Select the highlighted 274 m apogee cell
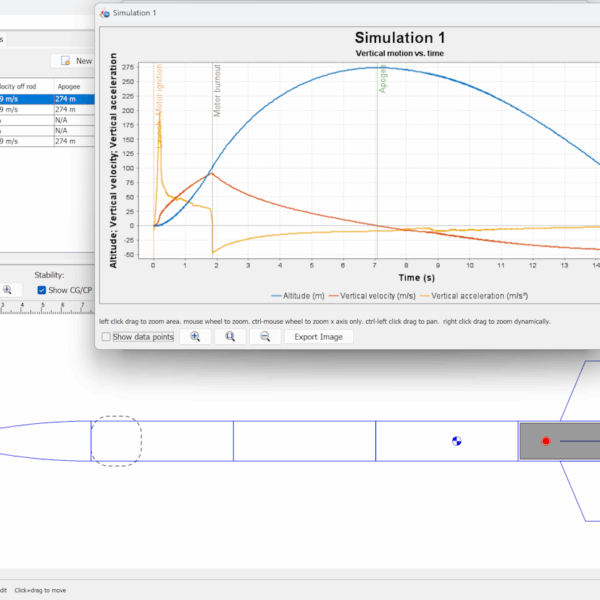The image size is (600, 600). click(x=74, y=99)
